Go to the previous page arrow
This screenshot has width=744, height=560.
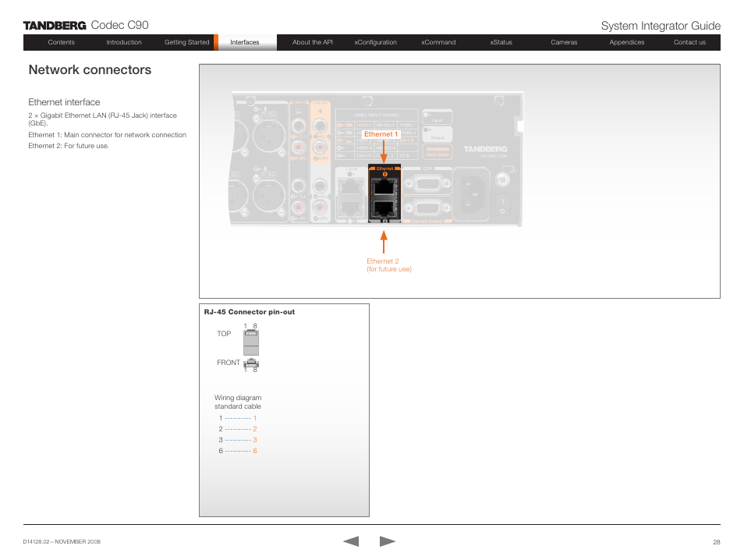click(x=351, y=541)
